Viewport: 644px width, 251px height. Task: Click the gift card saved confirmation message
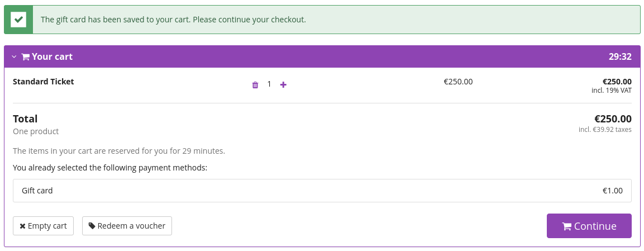tap(173, 20)
